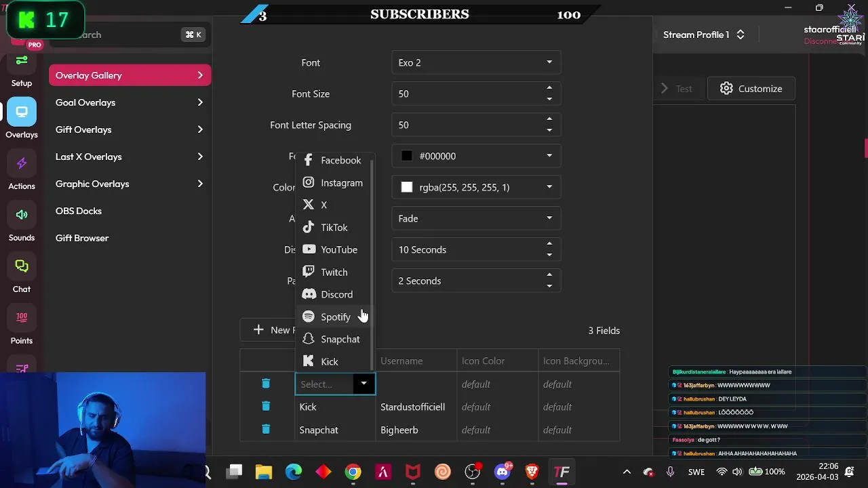Pick Kick from the dropdown list
868x488 pixels.
click(333, 361)
